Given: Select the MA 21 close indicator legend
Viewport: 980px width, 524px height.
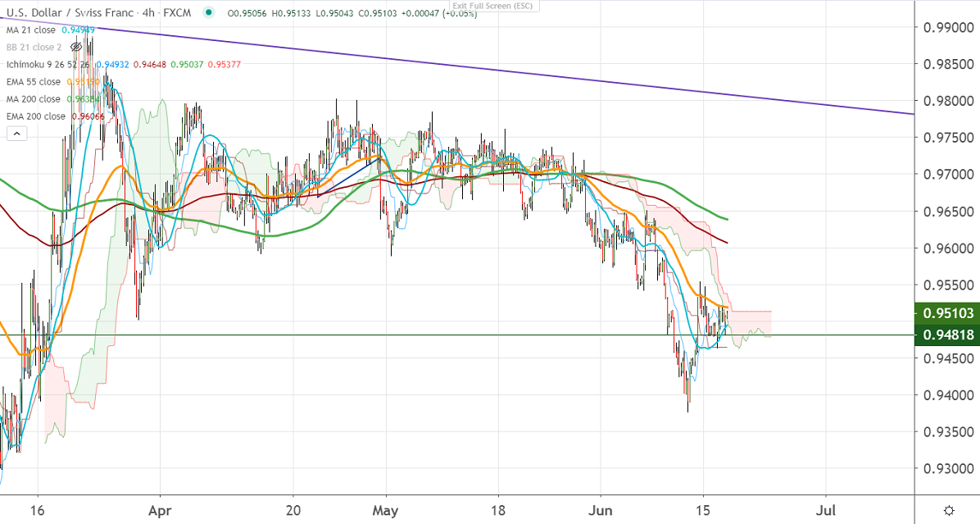Looking at the screenshot, I should [x=31, y=30].
